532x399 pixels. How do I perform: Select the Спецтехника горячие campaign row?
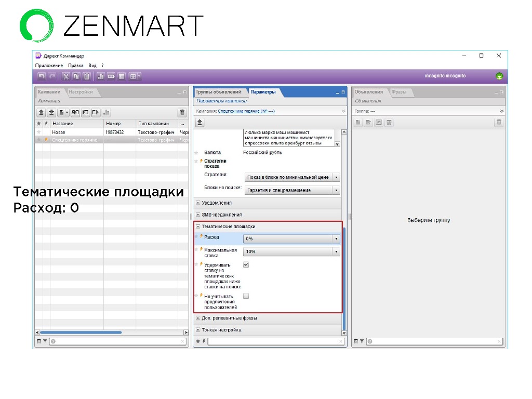pyautogui.click(x=112, y=140)
